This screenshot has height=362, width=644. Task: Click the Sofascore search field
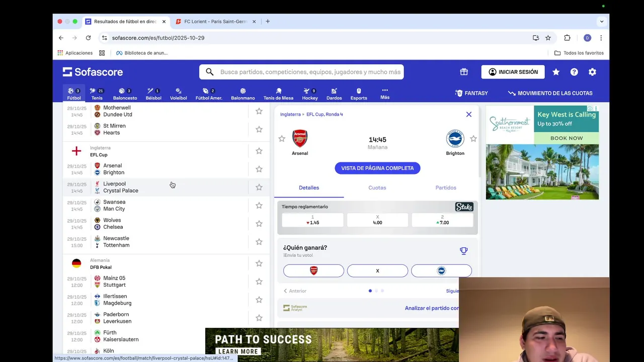point(301,72)
